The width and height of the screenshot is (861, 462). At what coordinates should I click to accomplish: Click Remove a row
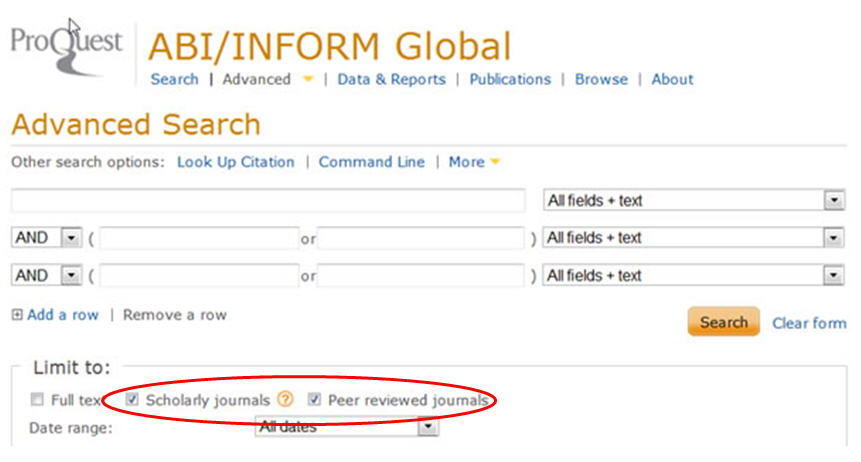click(175, 315)
